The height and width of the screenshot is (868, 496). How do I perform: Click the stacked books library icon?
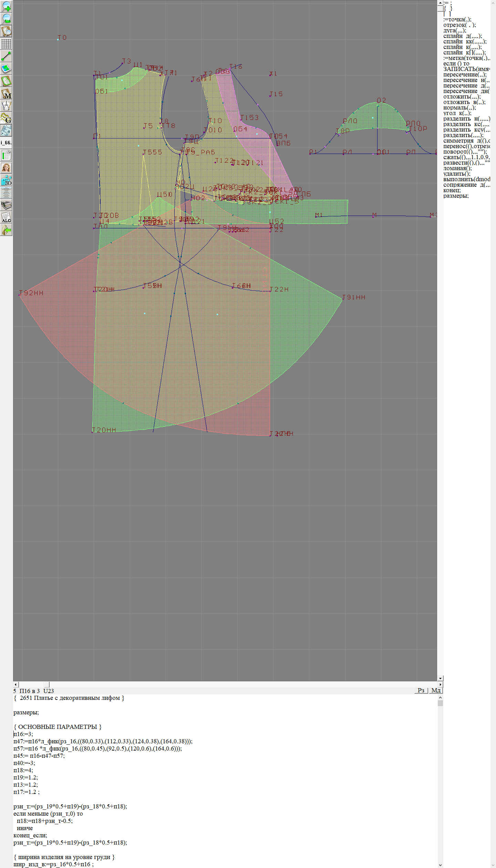pyautogui.click(x=6, y=205)
